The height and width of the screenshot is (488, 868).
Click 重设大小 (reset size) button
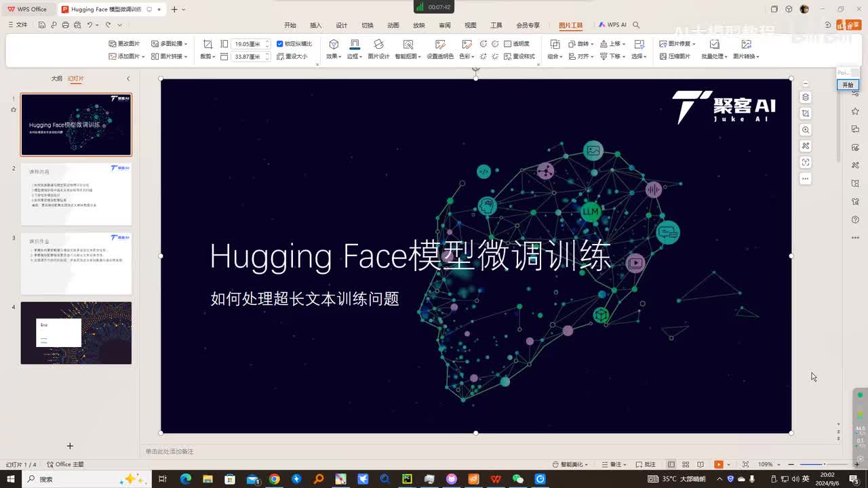click(292, 56)
